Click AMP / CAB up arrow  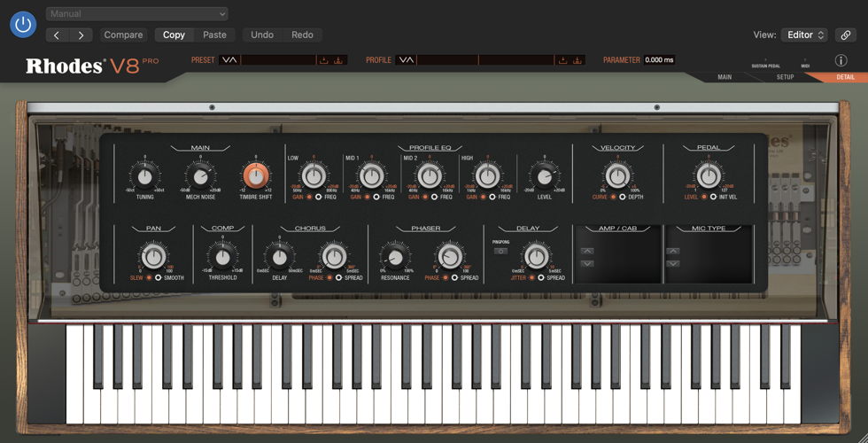pyautogui.click(x=586, y=251)
